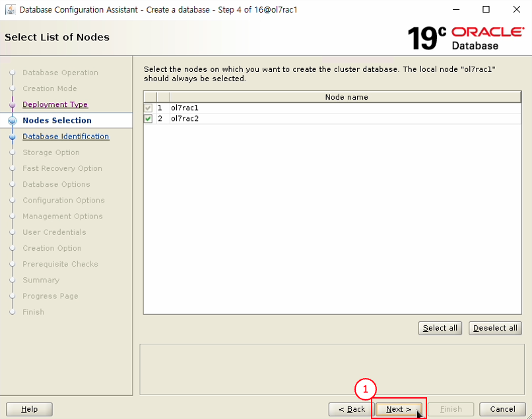Open the Deployment Type step link
Screen dimensions: 532x419
point(55,104)
